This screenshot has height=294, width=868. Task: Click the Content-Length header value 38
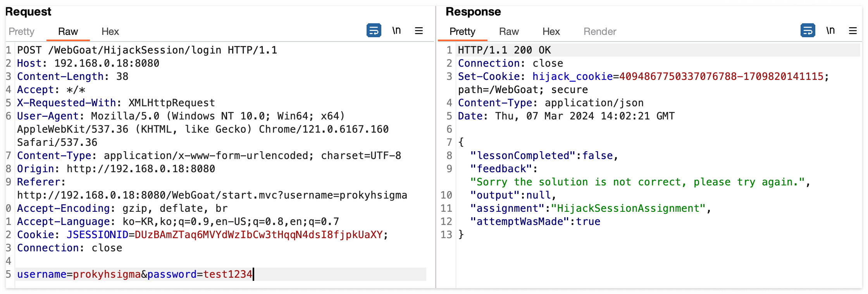tap(122, 76)
